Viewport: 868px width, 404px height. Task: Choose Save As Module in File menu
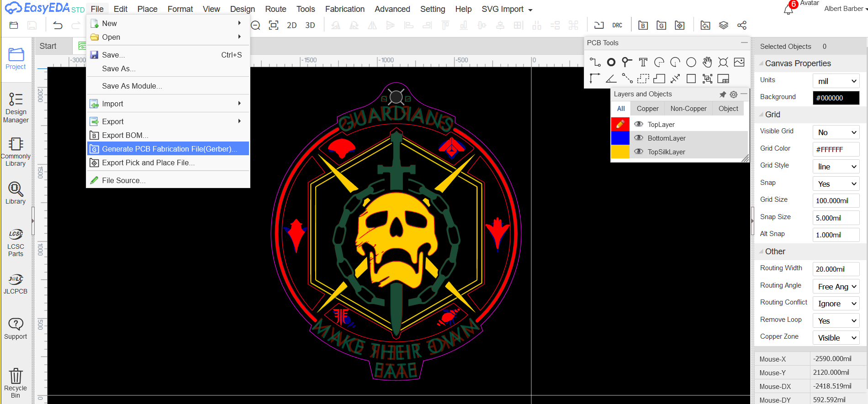(168, 86)
